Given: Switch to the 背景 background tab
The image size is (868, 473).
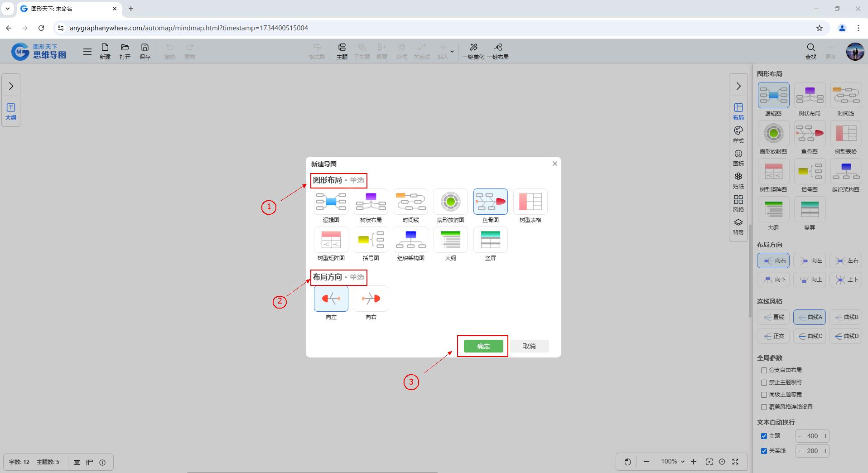Looking at the screenshot, I should click(x=738, y=227).
